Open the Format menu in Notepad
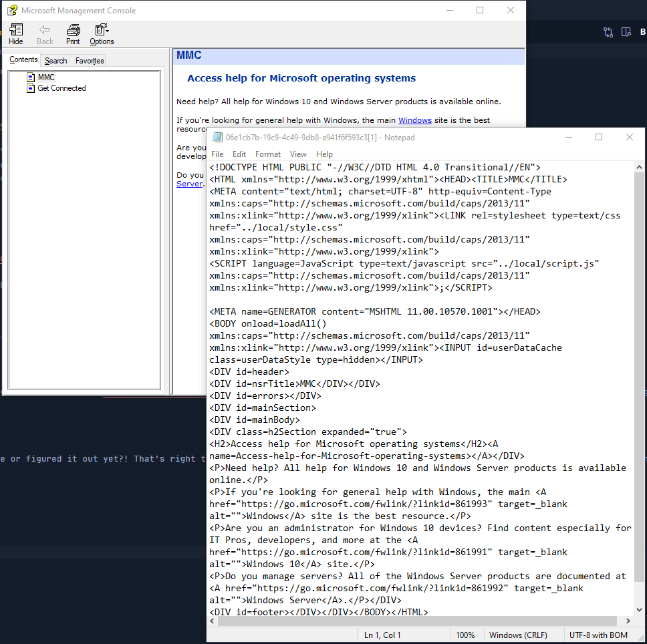The width and height of the screenshot is (647, 644). point(268,154)
